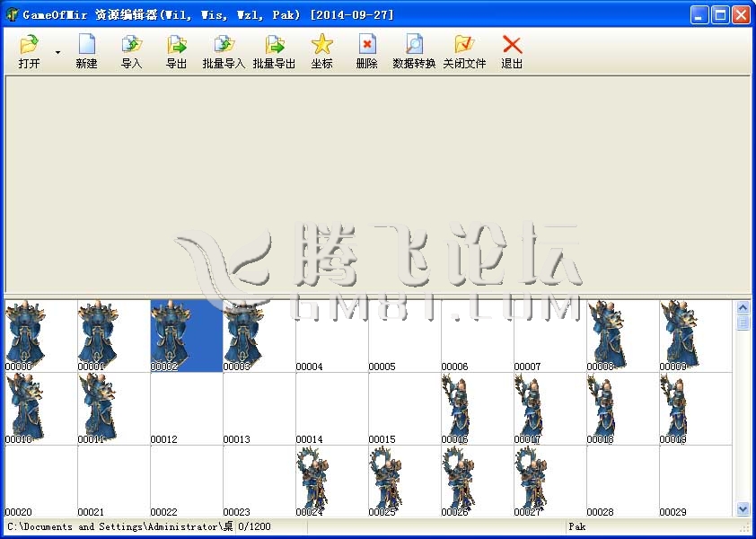Close the GameOfMir window
Image resolution: width=756 pixels, height=539 pixels.
point(741,15)
